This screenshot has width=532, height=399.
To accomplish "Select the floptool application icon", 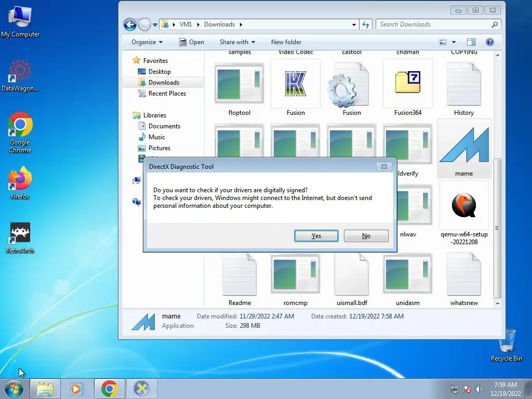I will (239, 83).
